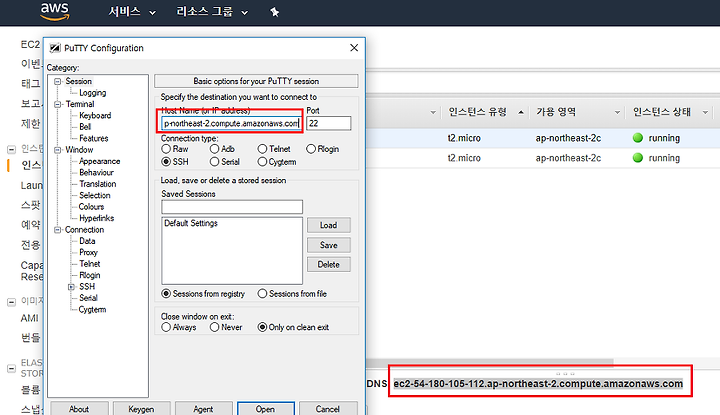
Task: Select Logging category in tree
Action: point(92,93)
